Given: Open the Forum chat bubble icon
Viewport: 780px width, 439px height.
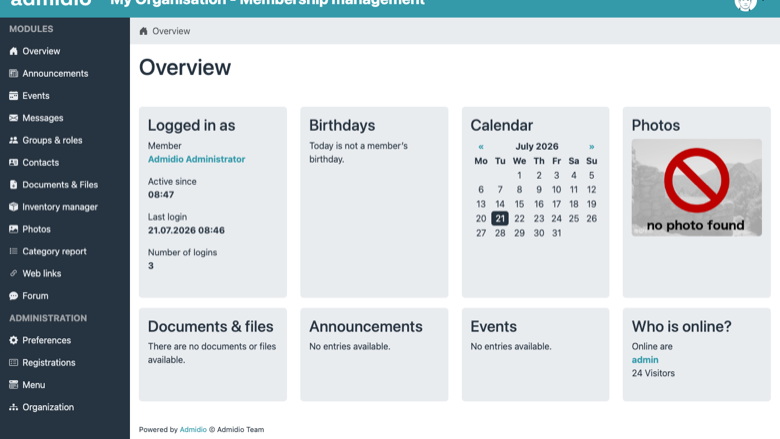Looking at the screenshot, I should coord(13,296).
